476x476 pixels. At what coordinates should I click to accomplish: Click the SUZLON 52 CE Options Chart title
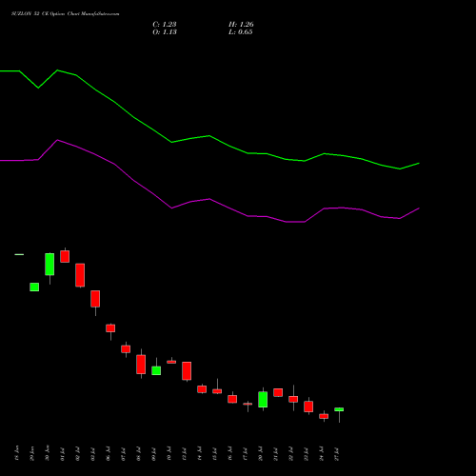[66, 14]
